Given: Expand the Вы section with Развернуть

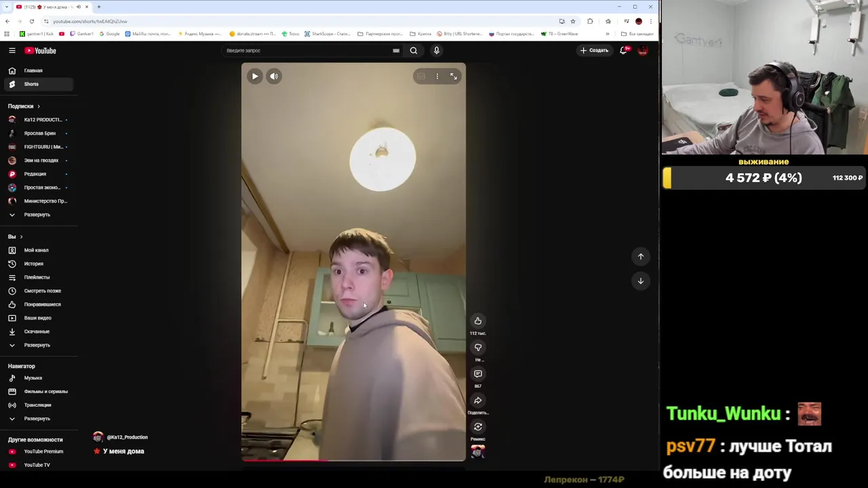Looking at the screenshot, I should pyautogui.click(x=38, y=345).
